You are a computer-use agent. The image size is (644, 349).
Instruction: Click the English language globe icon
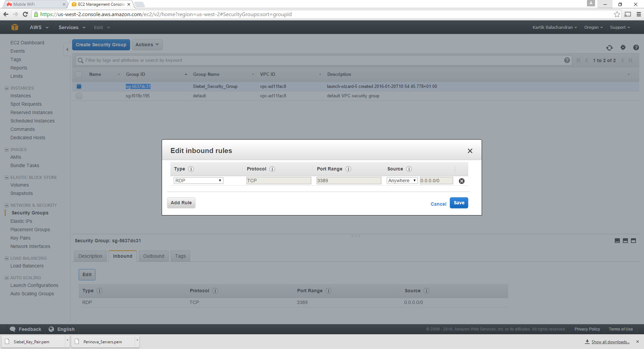[51, 329]
